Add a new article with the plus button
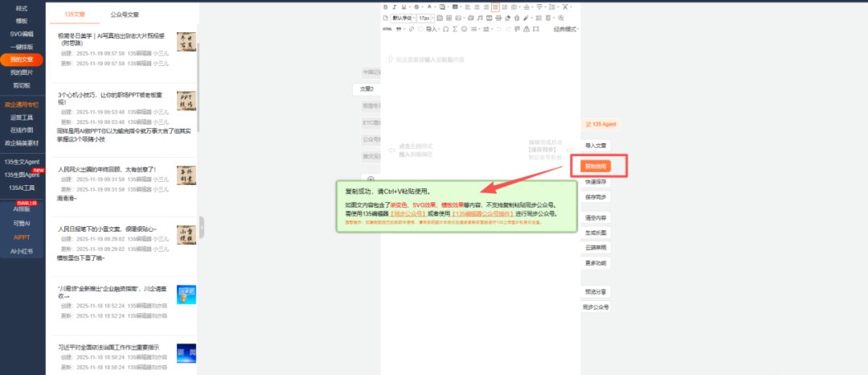Image resolution: width=868 pixels, height=375 pixels. pos(371,179)
